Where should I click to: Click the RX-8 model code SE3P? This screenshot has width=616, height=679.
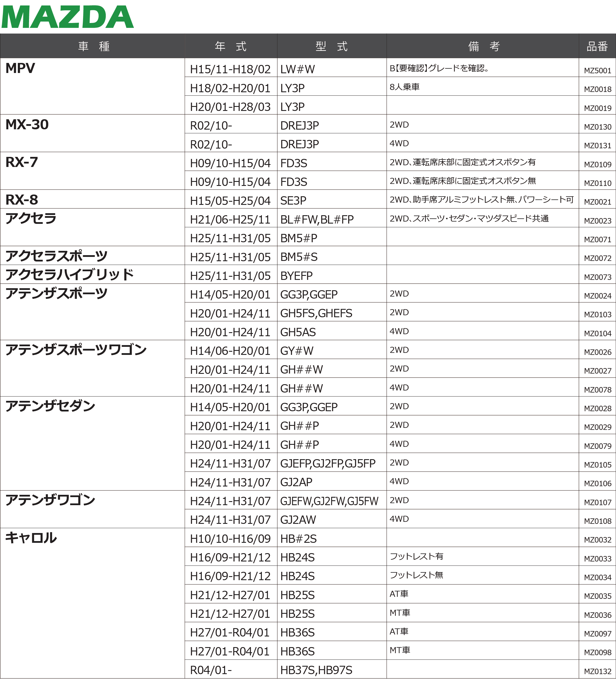(x=293, y=201)
